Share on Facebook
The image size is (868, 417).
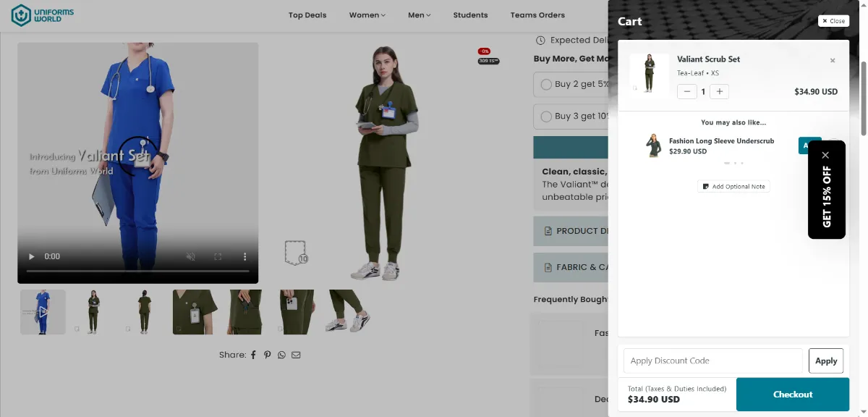[x=253, y=355]
